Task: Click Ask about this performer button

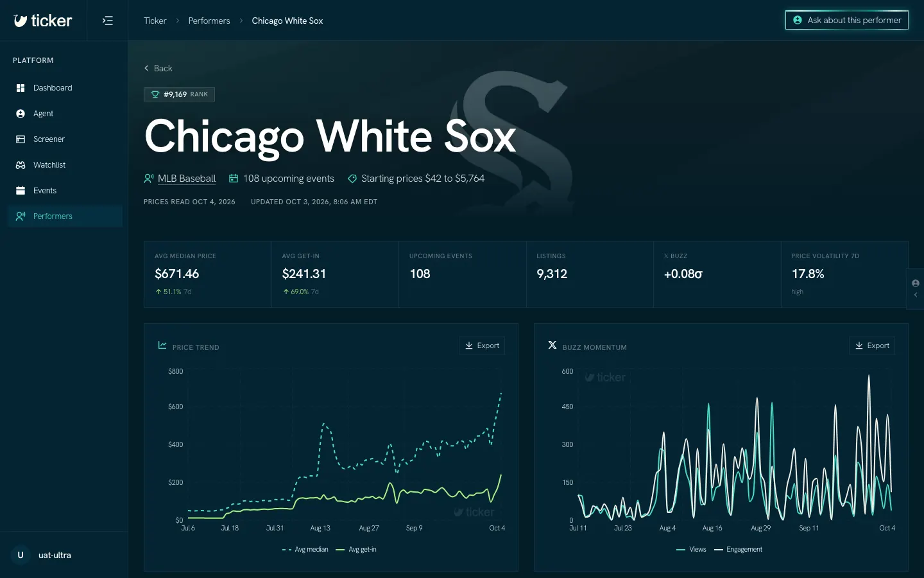Action: click(847, 20)
